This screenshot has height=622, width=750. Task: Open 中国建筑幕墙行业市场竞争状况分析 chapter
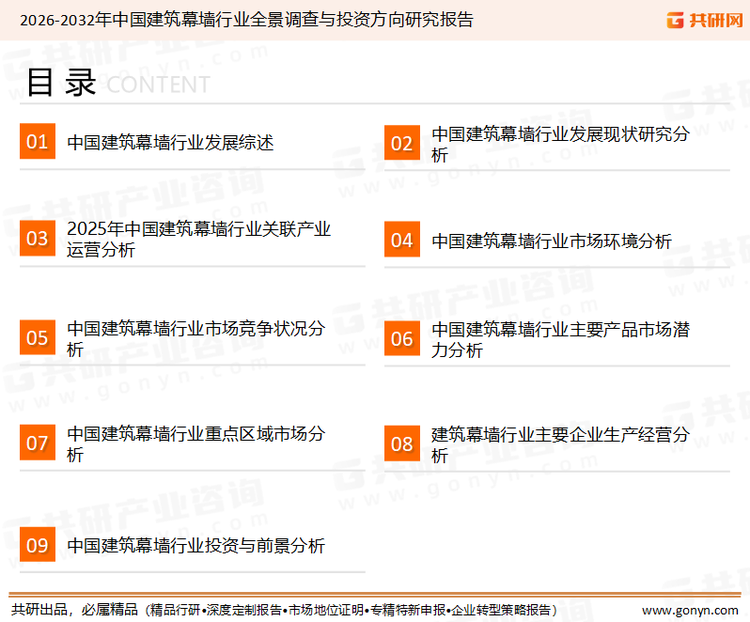pyautogui.click(x=196, y=338)
